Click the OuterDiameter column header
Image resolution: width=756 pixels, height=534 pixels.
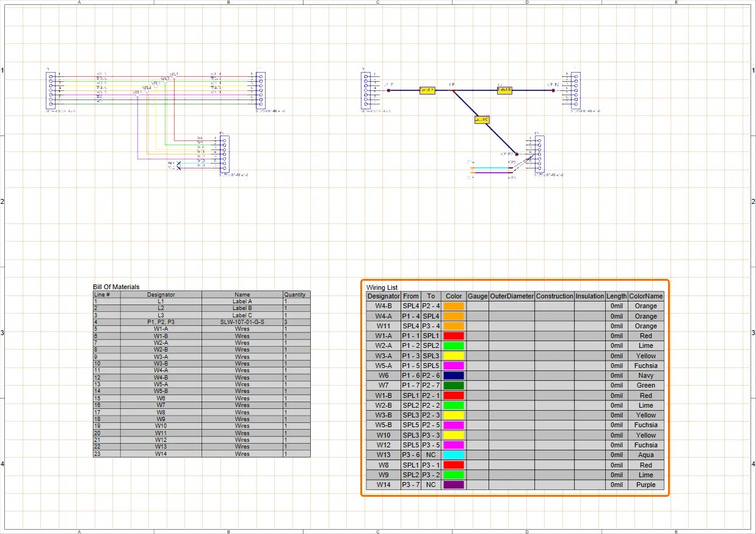512,296
